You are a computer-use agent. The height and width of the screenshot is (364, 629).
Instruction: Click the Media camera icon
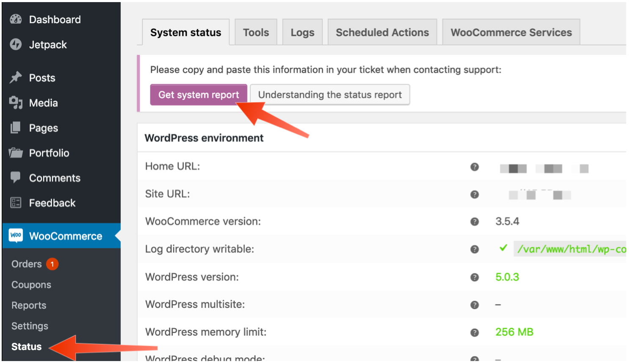16,103
